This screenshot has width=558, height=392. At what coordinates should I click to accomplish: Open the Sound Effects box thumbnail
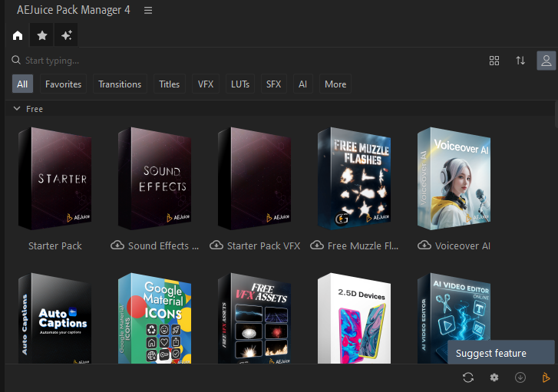155,178
